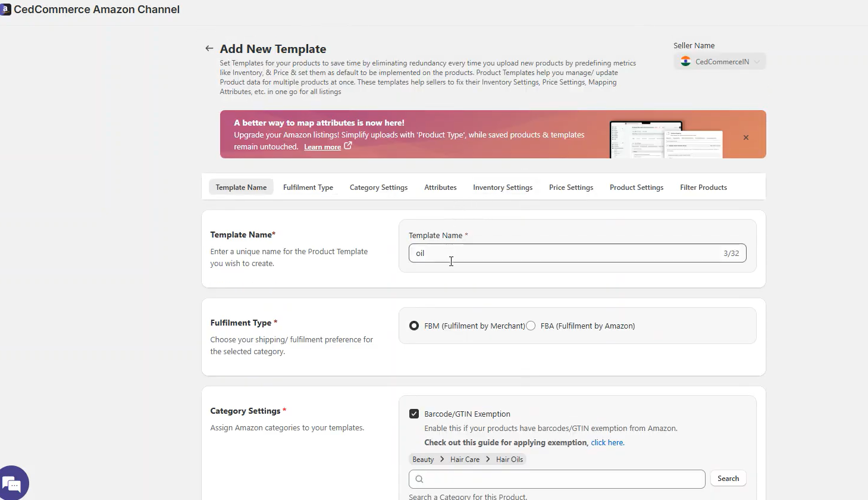Focus the Template Name input containing 'oil'
Screen dimensions: 868x500
[577, 253]
